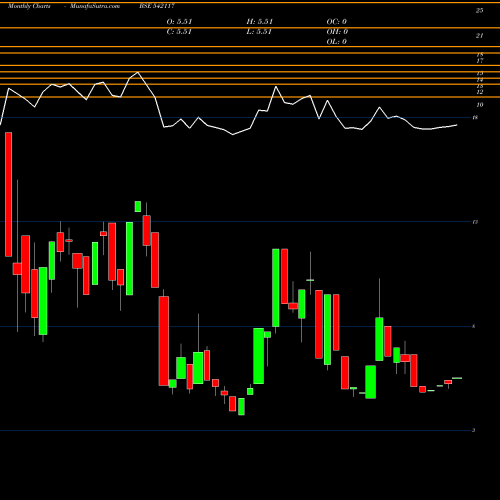Click the 'H: 5.51' high value
This screenshot has width=500, height=500.
point(260,22)
